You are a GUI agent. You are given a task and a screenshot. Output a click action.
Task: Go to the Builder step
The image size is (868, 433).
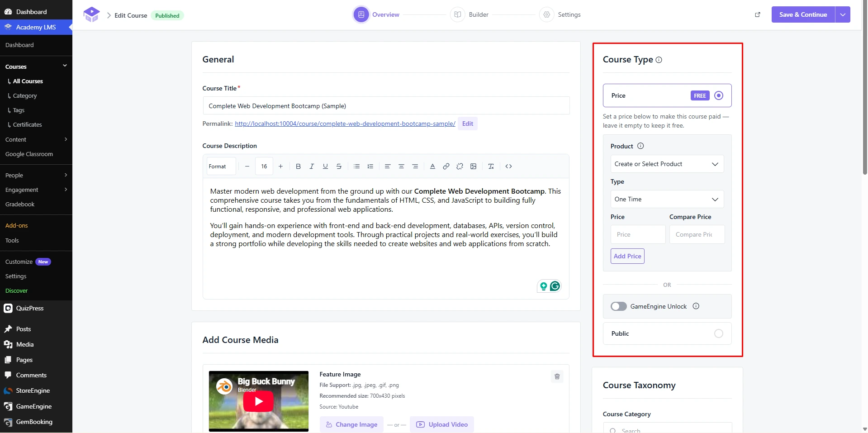(470, 14)
